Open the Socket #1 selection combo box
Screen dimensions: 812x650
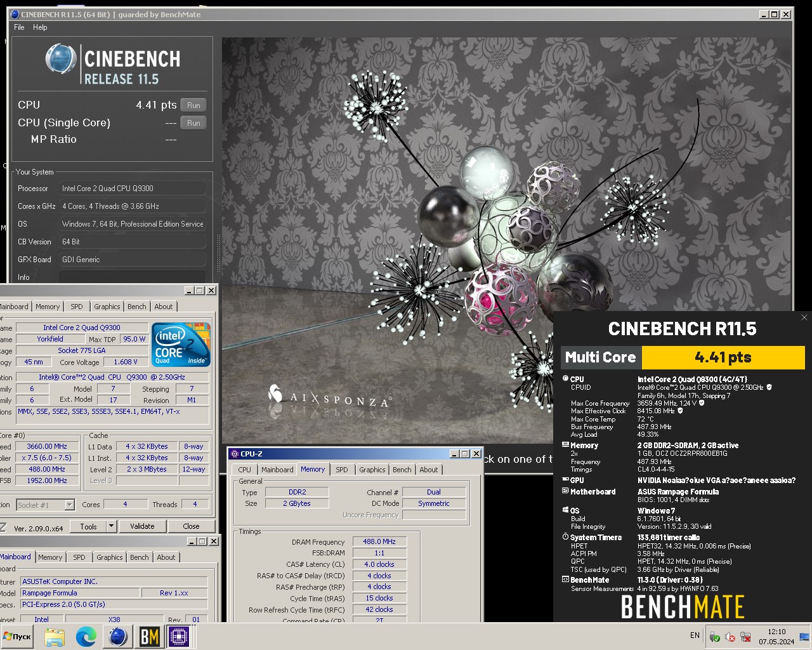click(x=46, y=505)
